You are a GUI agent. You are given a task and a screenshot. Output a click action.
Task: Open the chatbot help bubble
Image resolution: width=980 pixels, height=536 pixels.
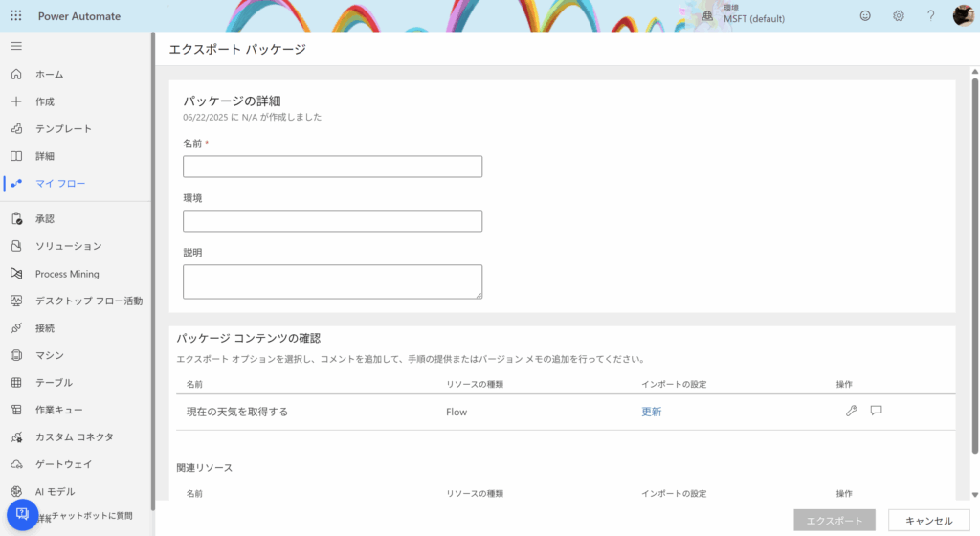[x=23, y=514]
